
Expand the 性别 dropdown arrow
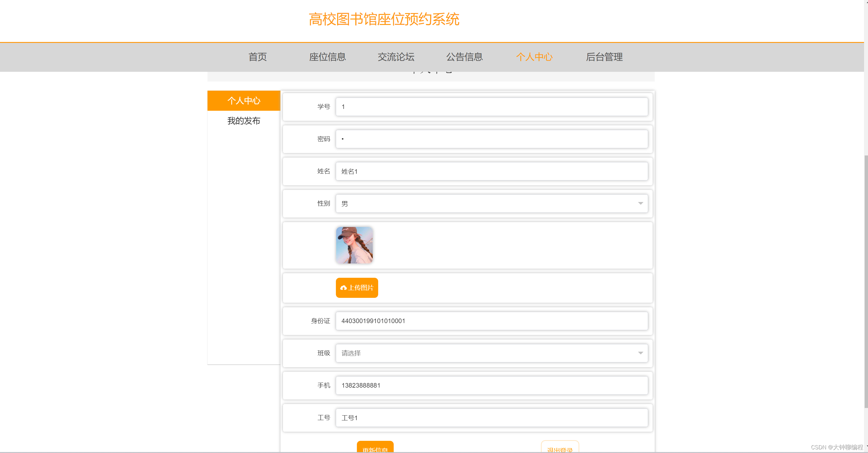click(640, 203)
